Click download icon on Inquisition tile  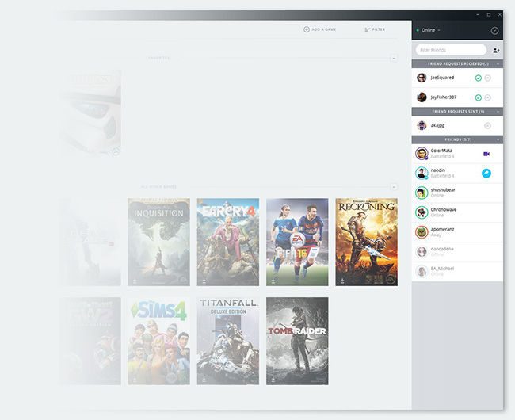pos(135,281)
